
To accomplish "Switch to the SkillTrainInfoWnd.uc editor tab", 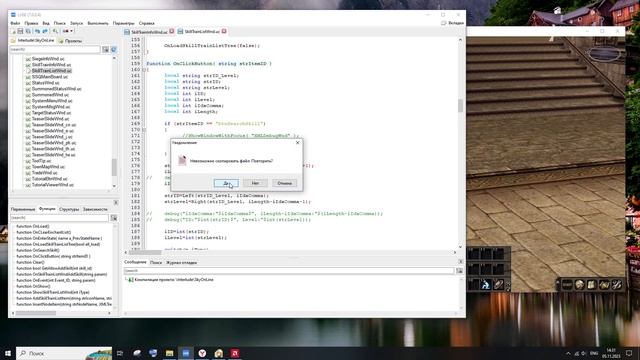I will 149,32.
